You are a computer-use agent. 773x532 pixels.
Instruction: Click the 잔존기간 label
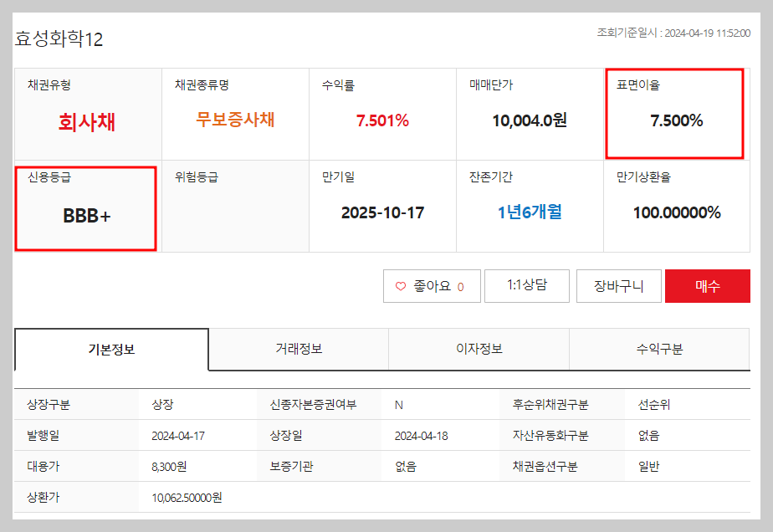point(491,177)
